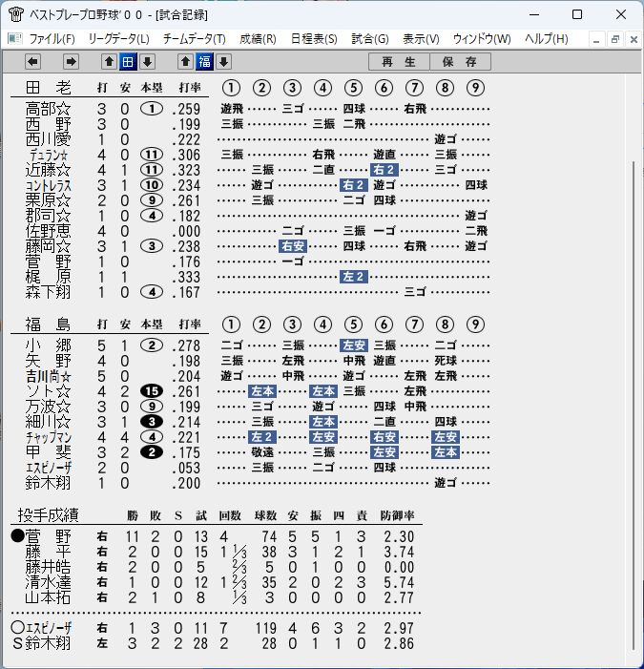This screenshot has height=669, width=644.
Task: Open the ファイル(F) menu
Action: (x=52, y=39)
